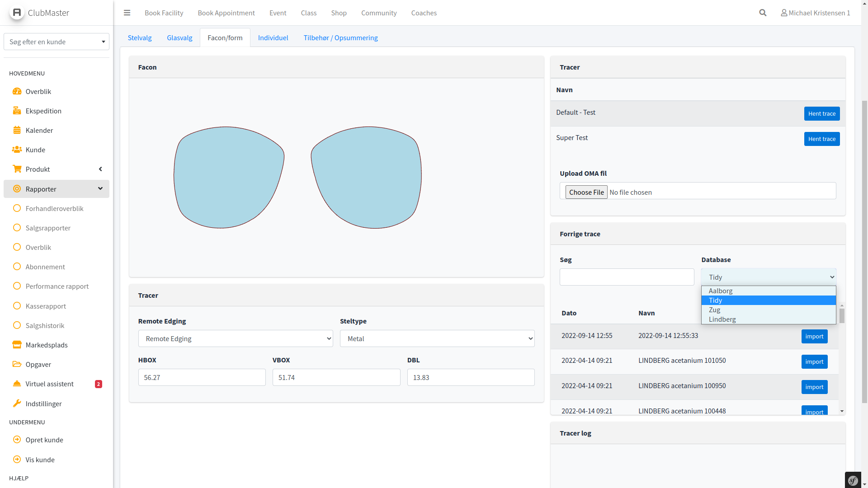Select Salgsrapporter circle item
868x488 pixels.
tap(17, 228)
